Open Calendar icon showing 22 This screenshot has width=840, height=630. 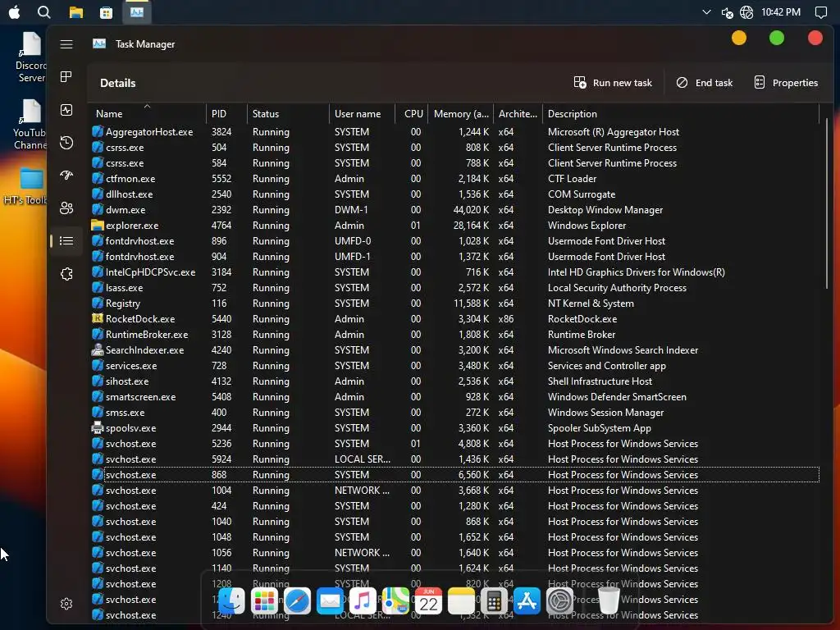(428, 600)
